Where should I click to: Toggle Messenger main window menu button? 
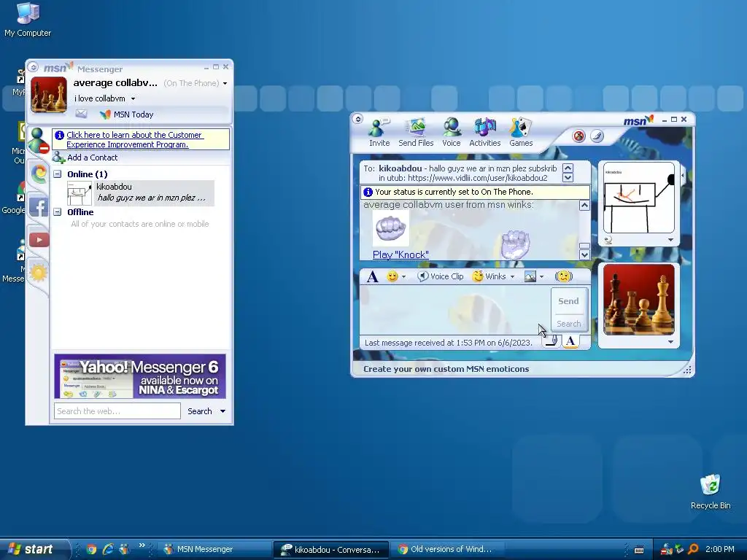click(34, 68)
